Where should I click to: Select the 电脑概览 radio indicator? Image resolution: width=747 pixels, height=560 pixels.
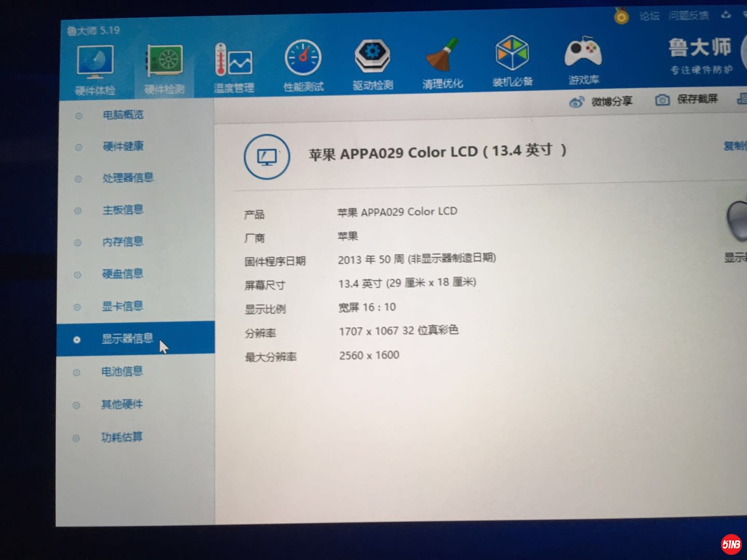pos(78,115)
